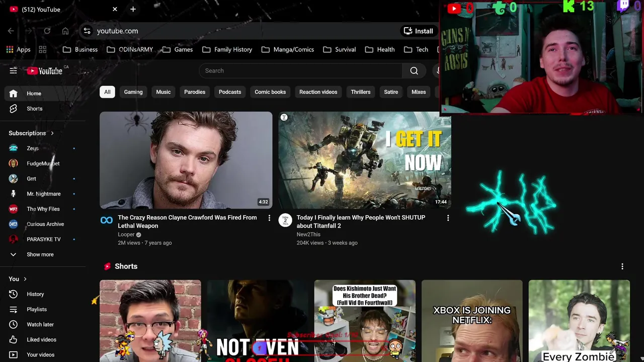Click the YouTube logo
Screen dimensions: 644x362
point(45,71)
